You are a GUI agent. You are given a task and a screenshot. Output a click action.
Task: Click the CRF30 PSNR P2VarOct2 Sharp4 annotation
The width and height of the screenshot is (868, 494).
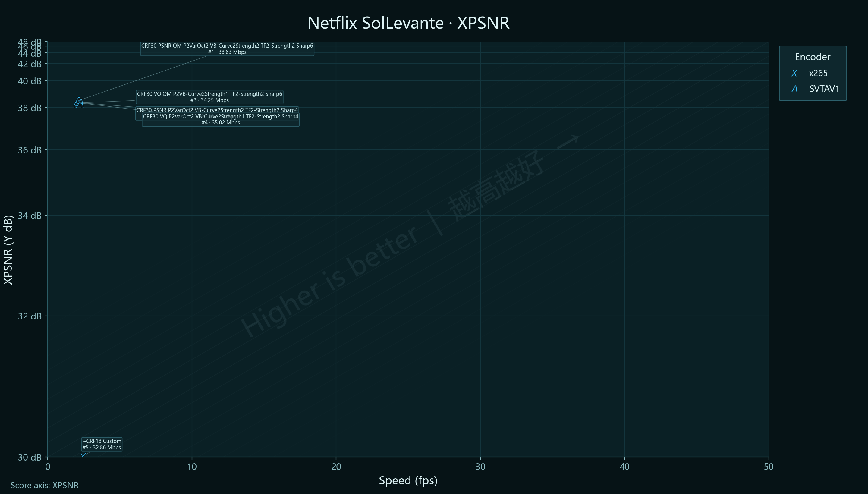click(217, 110)
